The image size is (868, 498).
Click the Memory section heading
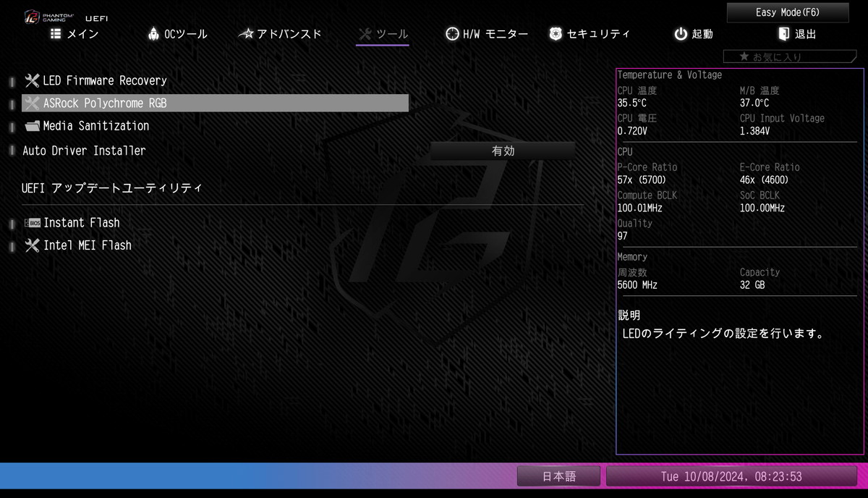pyautogui.click(x=632, y=257)
